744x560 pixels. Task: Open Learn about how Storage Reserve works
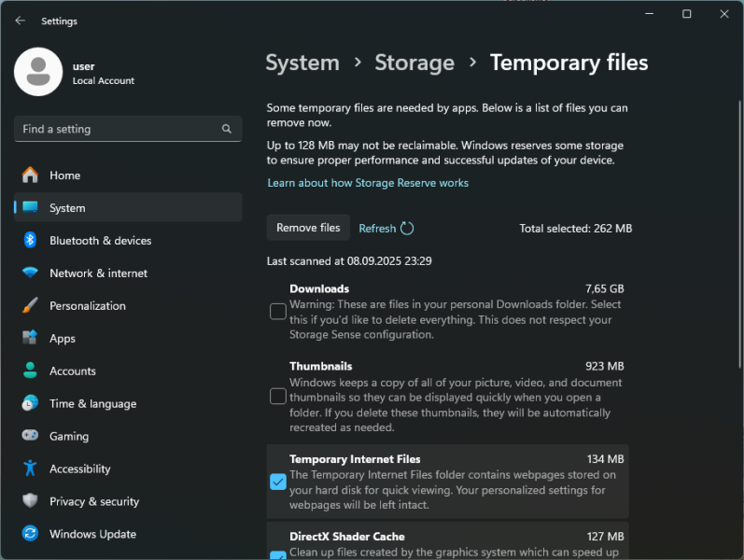(368, 183)
